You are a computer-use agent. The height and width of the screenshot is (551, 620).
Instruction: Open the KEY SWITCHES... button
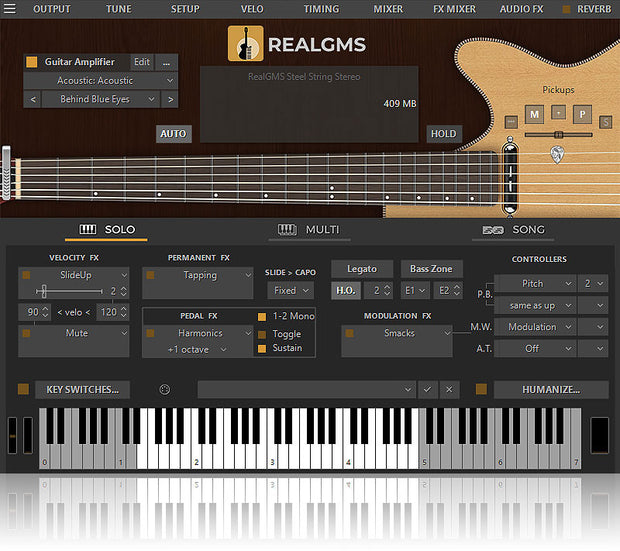(83, 390)
